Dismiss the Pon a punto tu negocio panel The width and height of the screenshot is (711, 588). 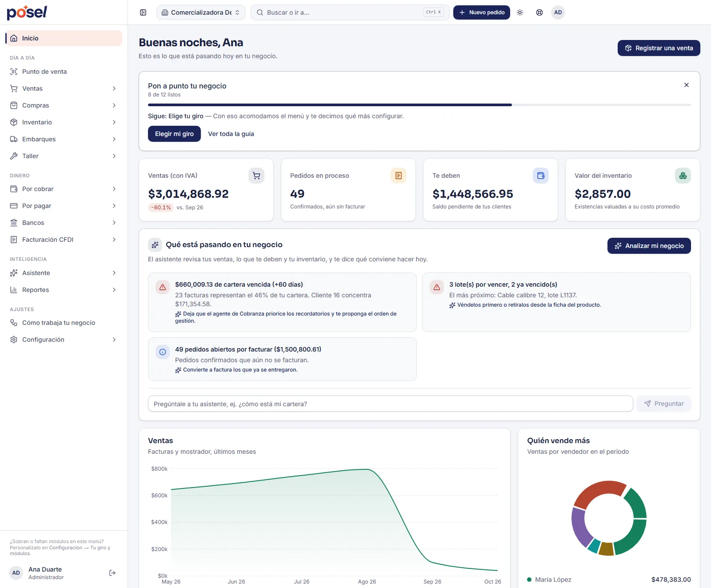tap(687, 85)
